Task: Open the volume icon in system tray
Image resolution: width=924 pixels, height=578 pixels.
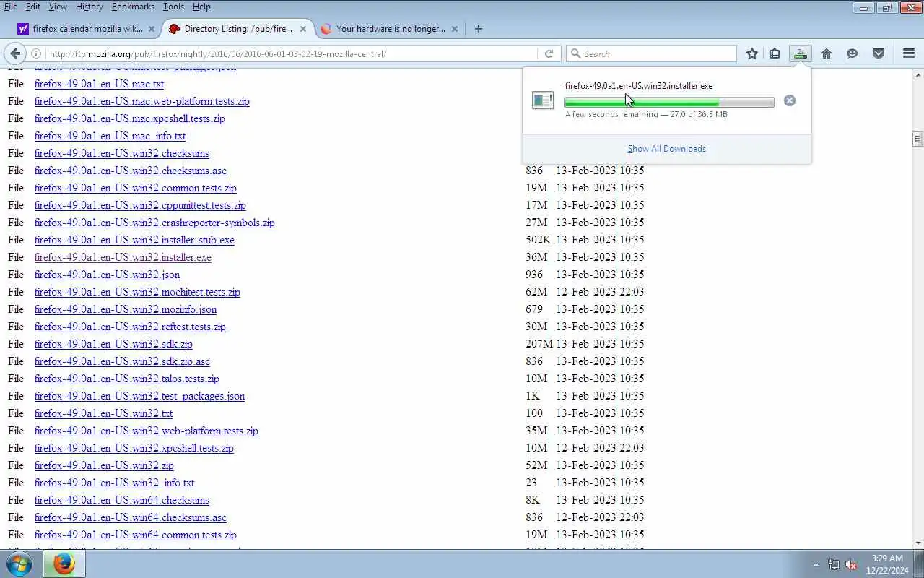Action: coord(851,565)
